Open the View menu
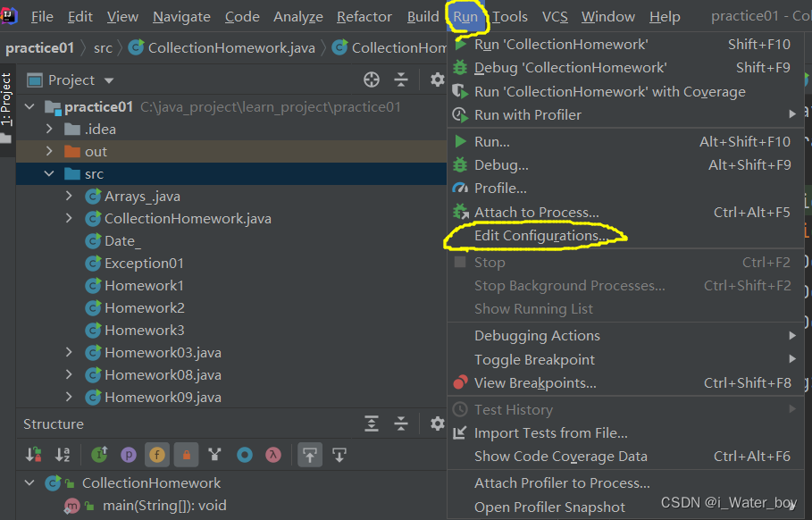The width and height of the screenshot is (812, 520). [x=122, y=17]
